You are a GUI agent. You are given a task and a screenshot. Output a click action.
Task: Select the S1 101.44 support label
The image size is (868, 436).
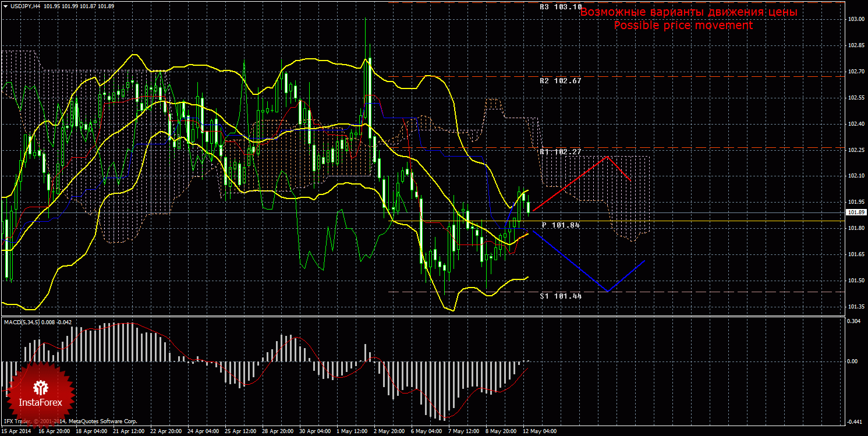tap(560, 296)
